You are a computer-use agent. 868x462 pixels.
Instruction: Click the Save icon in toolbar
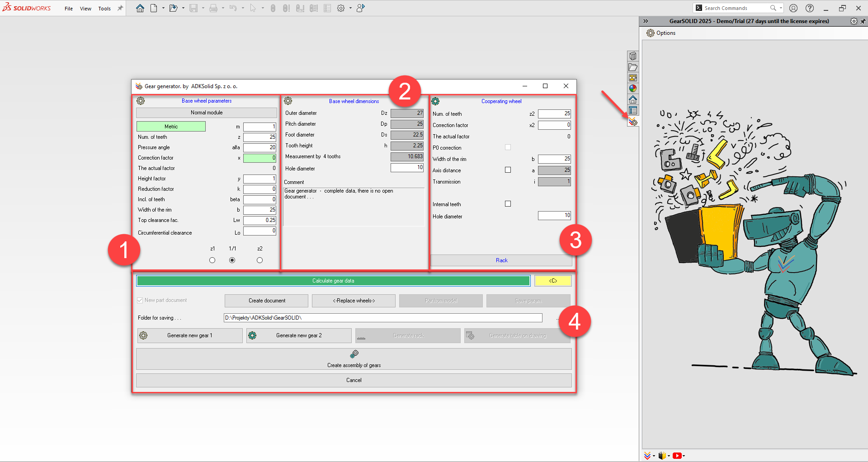point(193,8)
